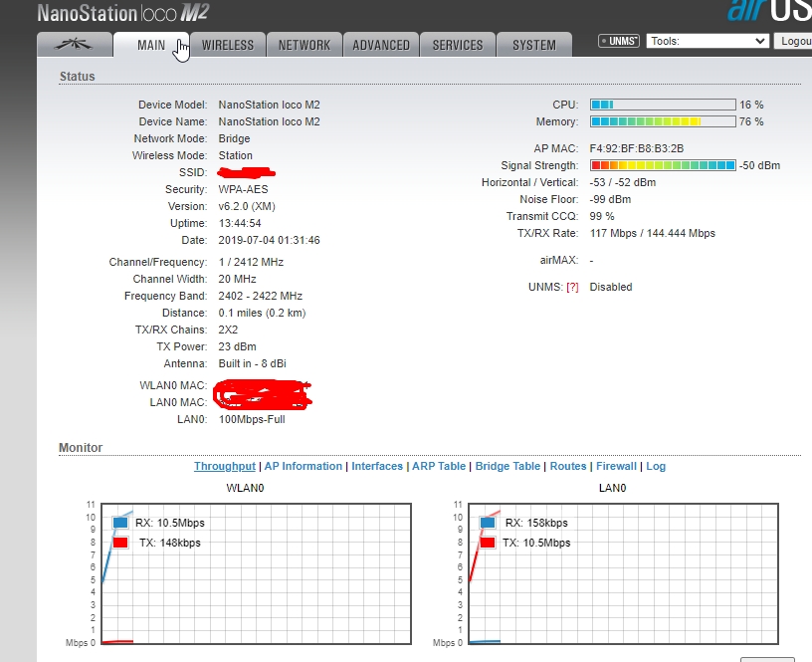Open the SERVICES tab
This screenshot has width=812, height=662.
(x=458, y=45)
